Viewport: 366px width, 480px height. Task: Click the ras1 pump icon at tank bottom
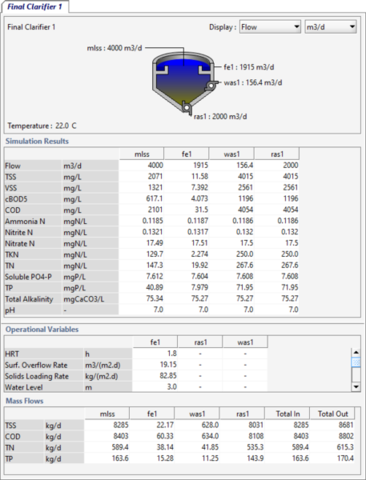pos(186,108)
